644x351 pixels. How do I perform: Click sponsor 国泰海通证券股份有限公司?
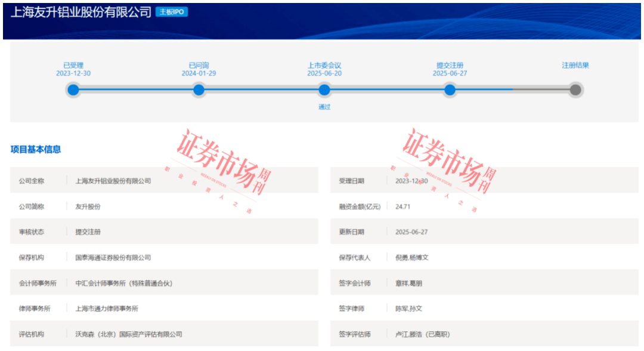point(113,257)
